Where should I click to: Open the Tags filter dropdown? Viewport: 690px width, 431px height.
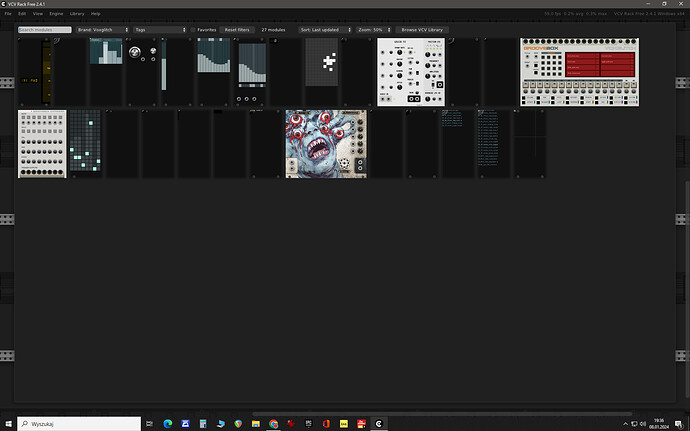[160, 30]
